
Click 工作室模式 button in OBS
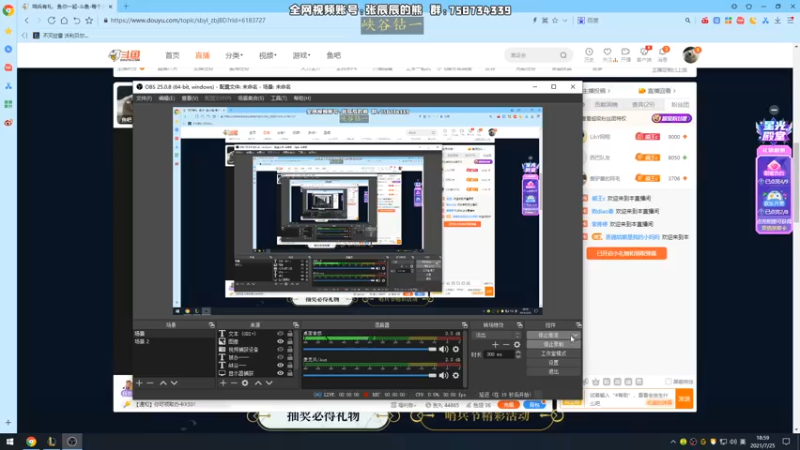554,354
